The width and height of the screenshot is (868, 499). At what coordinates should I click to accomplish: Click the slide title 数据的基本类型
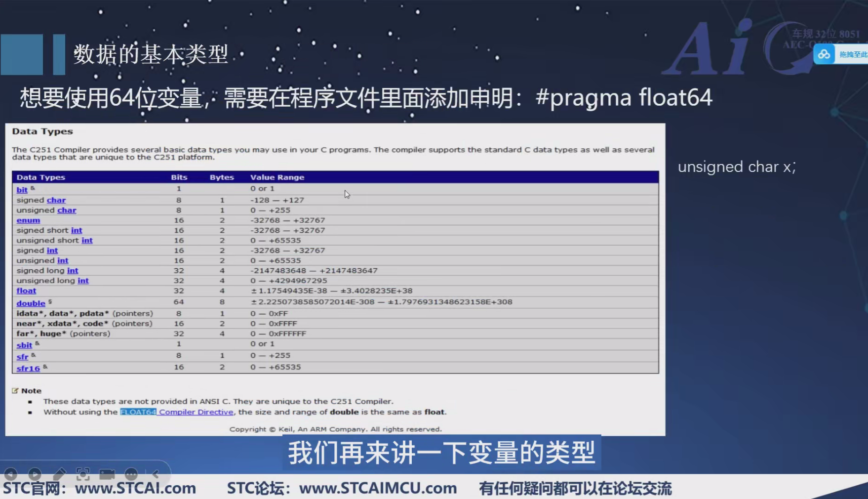coord(151,54)
